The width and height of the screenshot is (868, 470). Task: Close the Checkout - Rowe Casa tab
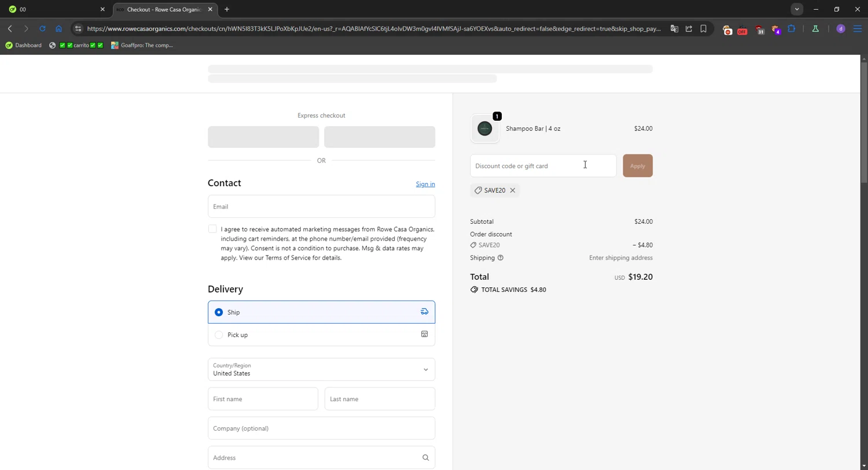pyautogui.click(x=210, y=9)
